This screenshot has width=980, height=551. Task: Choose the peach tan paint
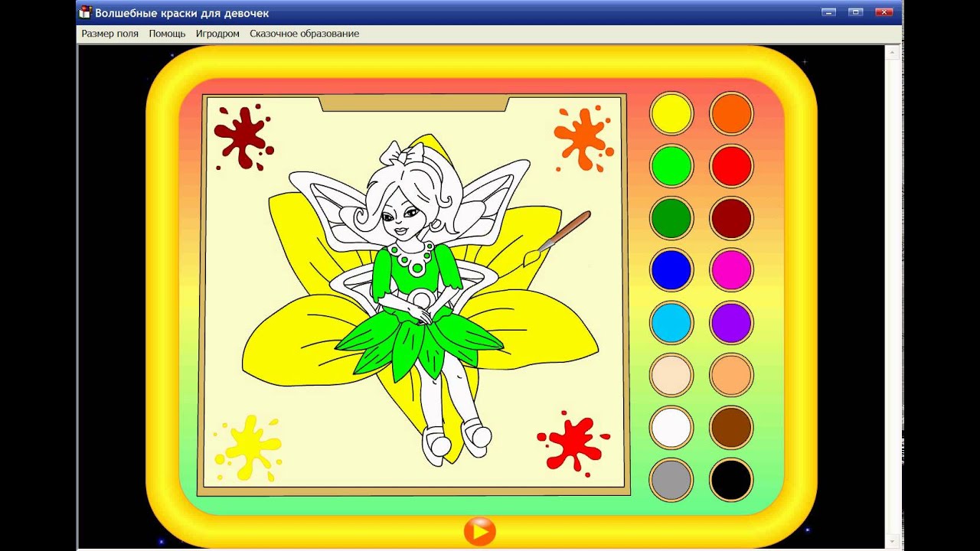click(731, 375)
